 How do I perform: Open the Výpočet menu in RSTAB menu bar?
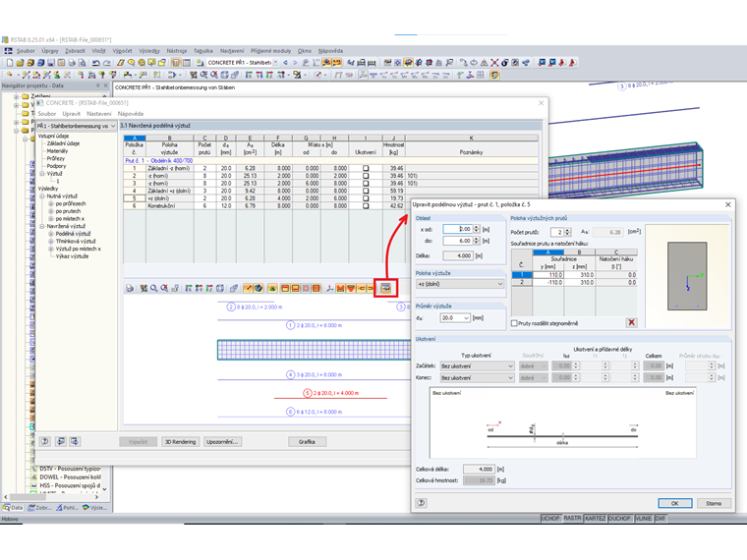click(122, 51)
